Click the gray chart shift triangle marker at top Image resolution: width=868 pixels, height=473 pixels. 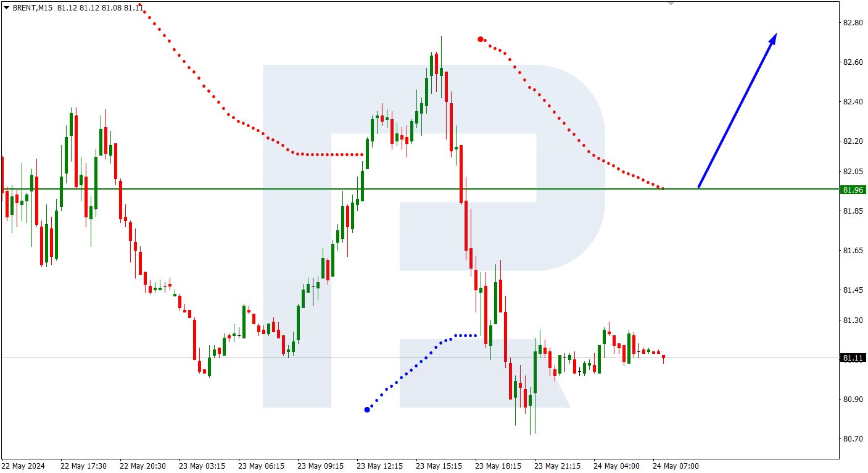coord(671,3)
